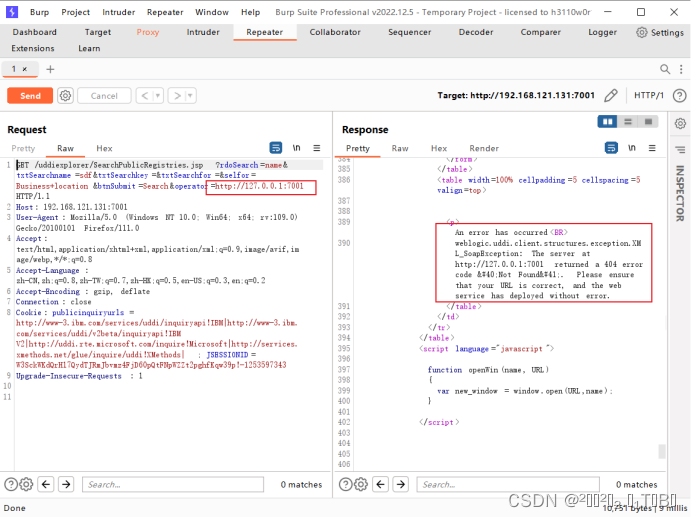
Task: Open the back history dropdown arrow
Action: (158, 96)
